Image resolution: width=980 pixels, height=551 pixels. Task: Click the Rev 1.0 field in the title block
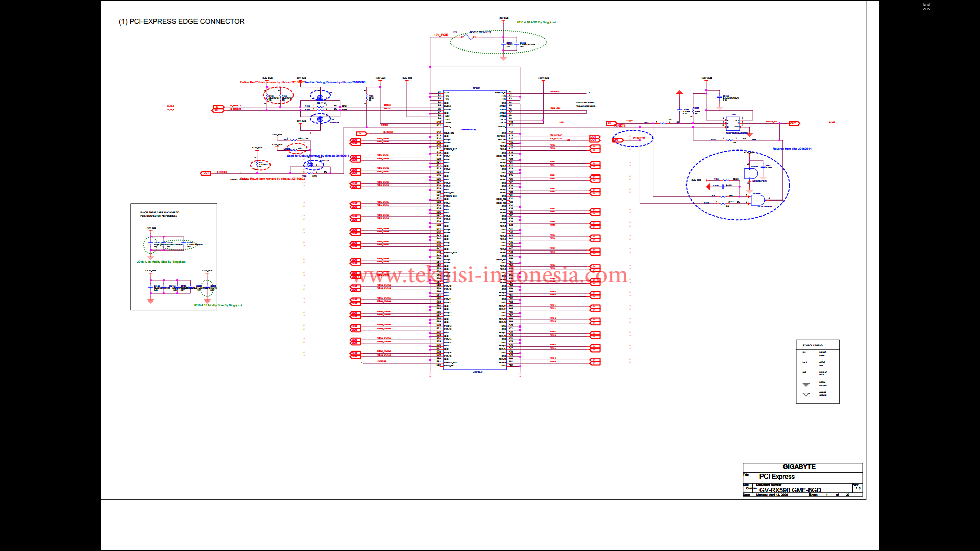[857, 487]
